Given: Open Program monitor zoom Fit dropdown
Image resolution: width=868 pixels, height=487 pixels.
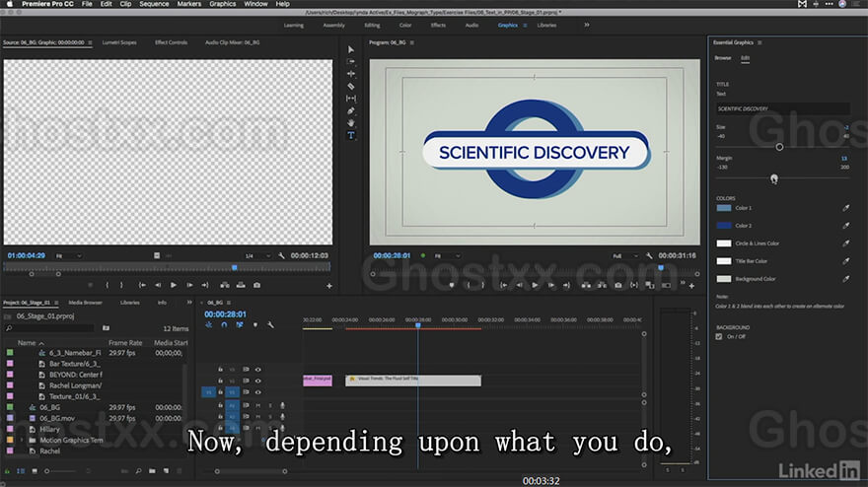Looking at the screenshot, I should click(447, 255).
